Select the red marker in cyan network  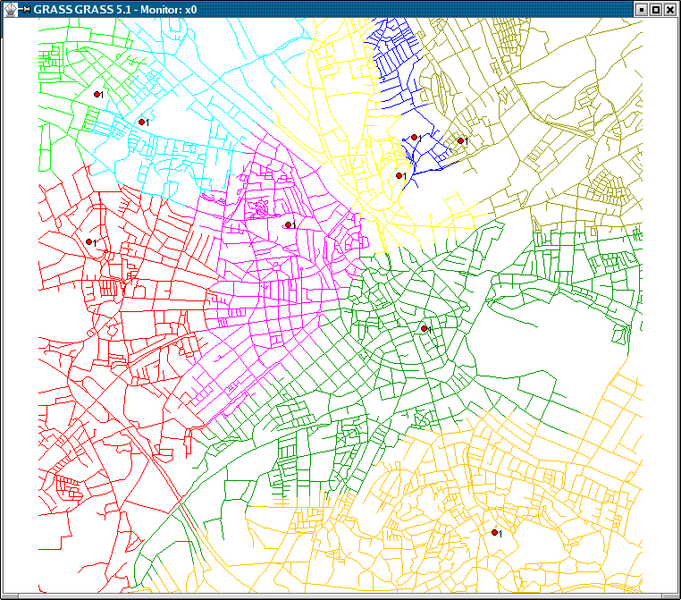[x=140, y=122]
